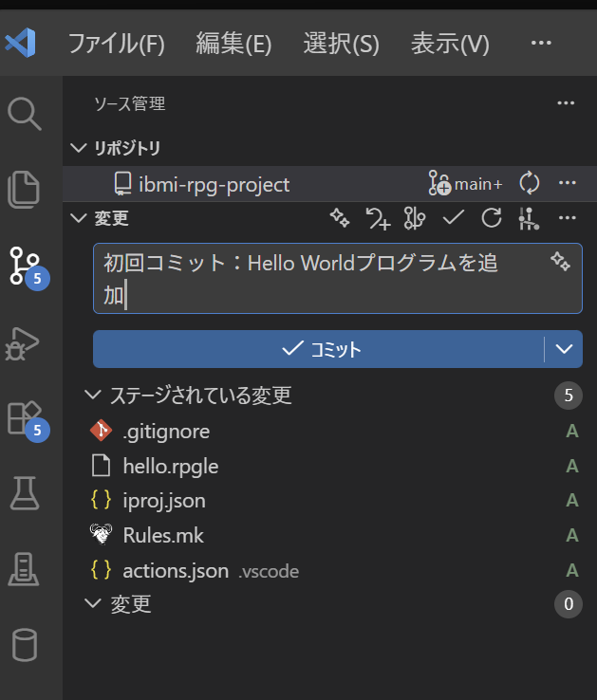
Task: Collapse the ステージされている変更 section
Action: 92,396
